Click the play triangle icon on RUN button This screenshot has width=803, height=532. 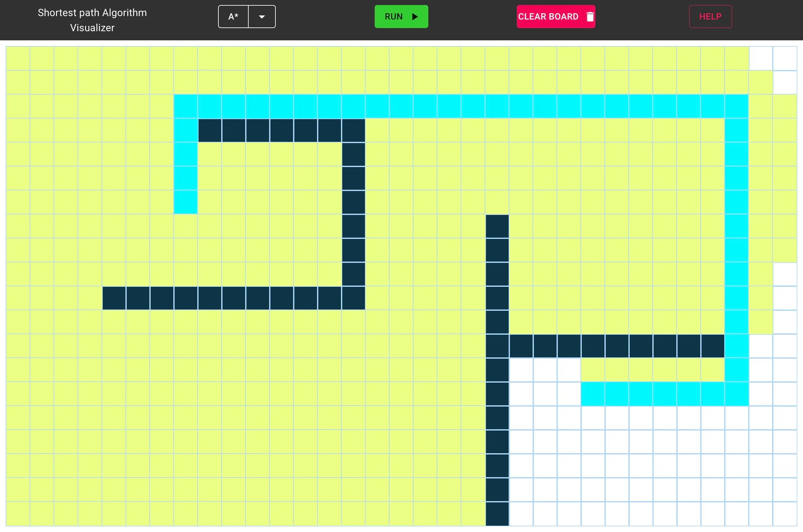pyautogui.click(x=414, y=16)
